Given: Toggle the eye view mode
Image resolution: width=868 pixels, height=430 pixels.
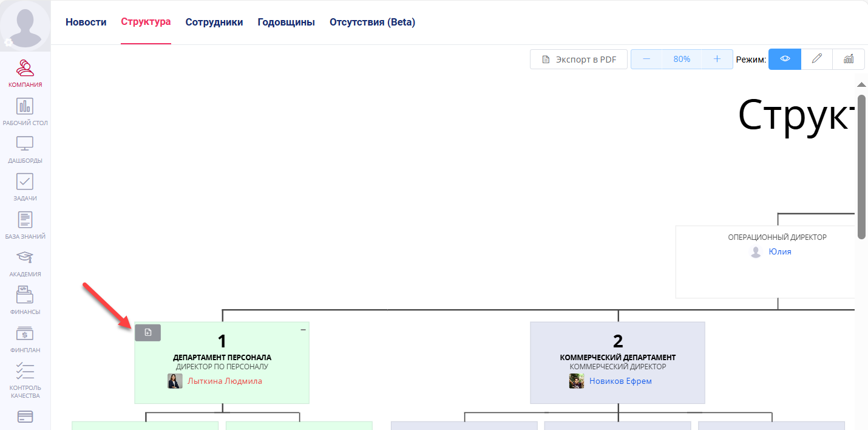Looking at the screenshot, I should [x=784, y=59].
